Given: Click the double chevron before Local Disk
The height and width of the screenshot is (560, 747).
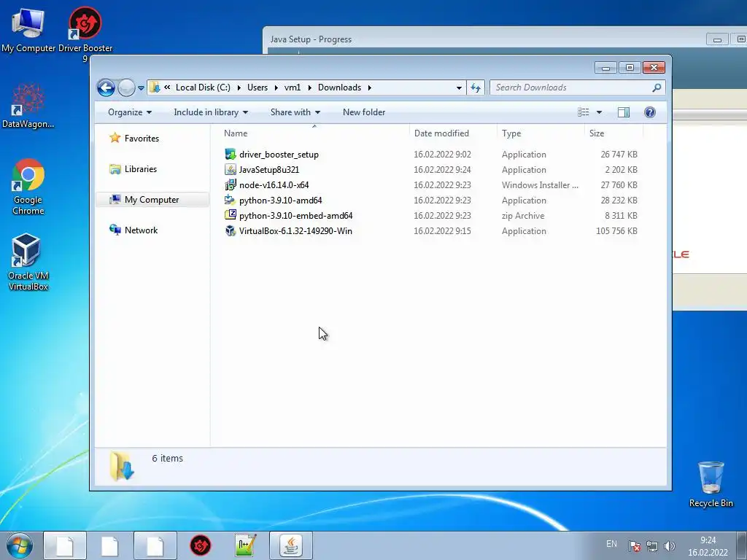Looking at the screenshot, I should (167, 87).
